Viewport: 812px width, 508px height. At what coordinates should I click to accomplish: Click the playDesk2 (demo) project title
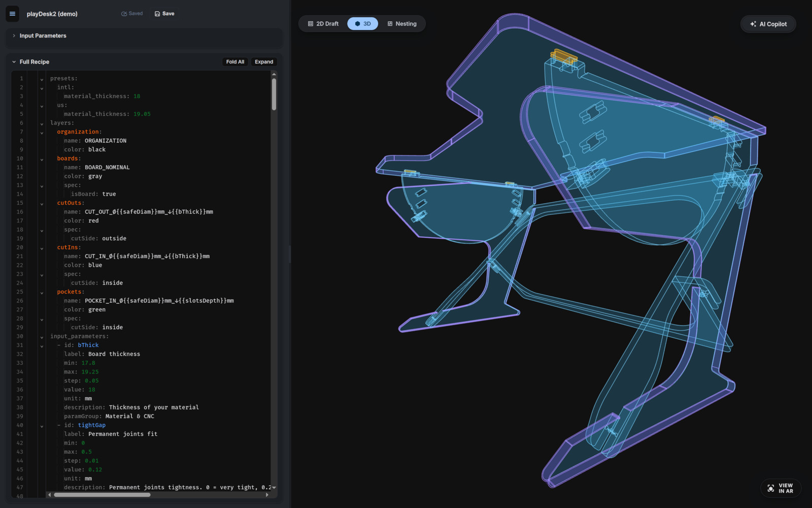point(52,14)
